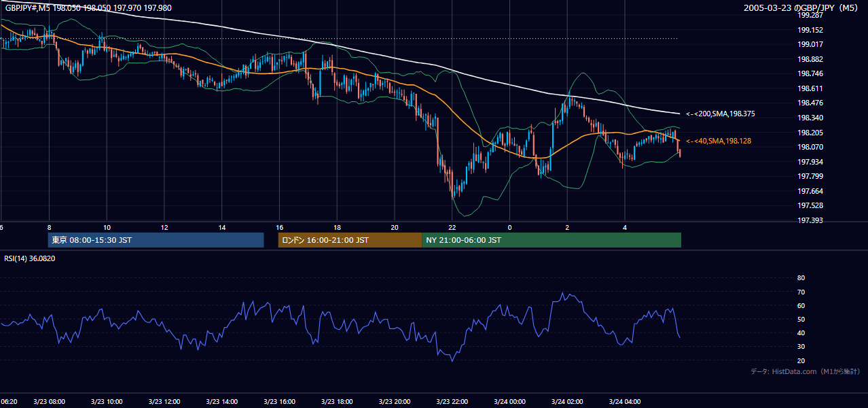The height and width of the screenshot is (408, 868).
Task: Click hour label 14 under the price chart
Action: click(222, 227)
